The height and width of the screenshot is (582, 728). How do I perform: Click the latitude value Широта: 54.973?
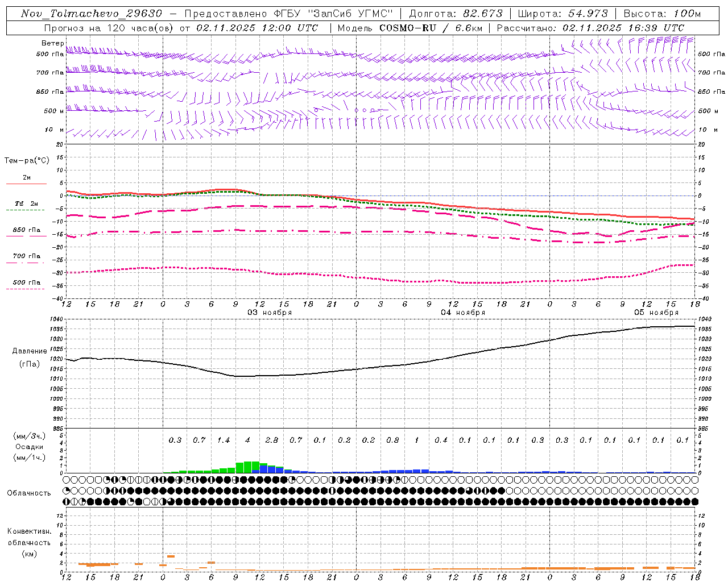[x=562, y=14]
